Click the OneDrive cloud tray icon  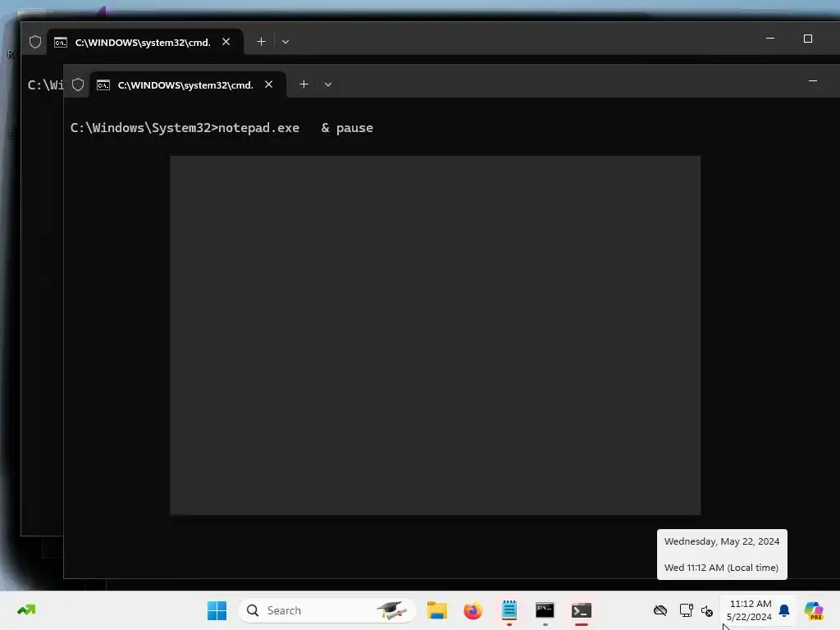[x=660, y=610]
